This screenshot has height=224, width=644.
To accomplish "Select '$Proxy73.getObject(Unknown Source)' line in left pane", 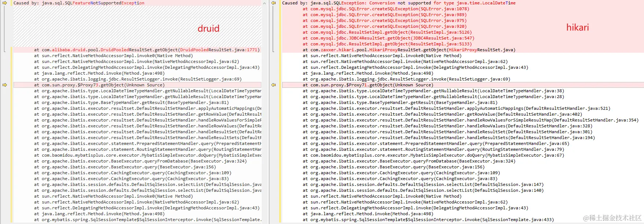I will [100, 85].
